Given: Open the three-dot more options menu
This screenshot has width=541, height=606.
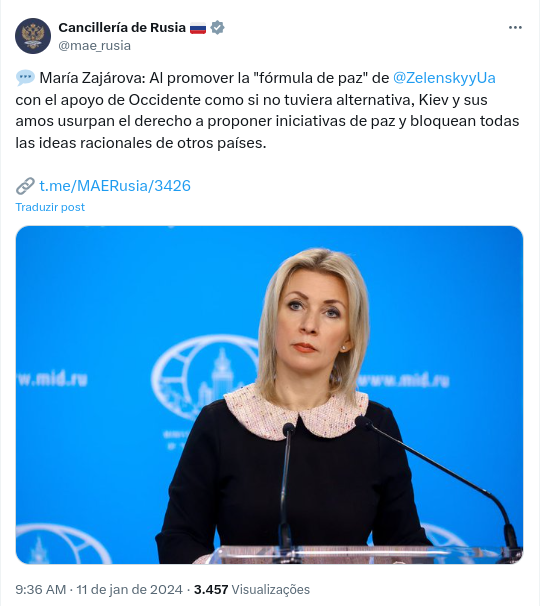Looking at the screenshot, I should [x=515, y=27].
